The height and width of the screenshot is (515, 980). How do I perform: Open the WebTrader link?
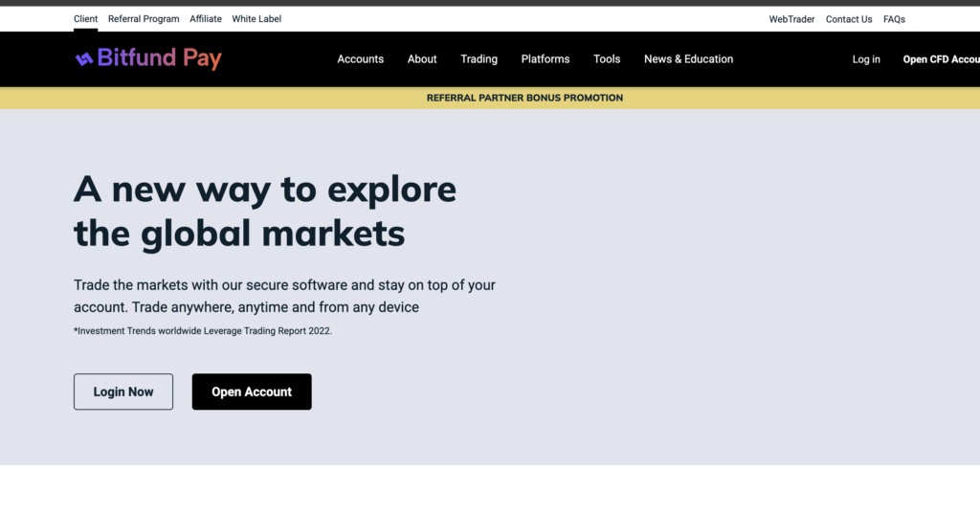click(x=791, y=19)
